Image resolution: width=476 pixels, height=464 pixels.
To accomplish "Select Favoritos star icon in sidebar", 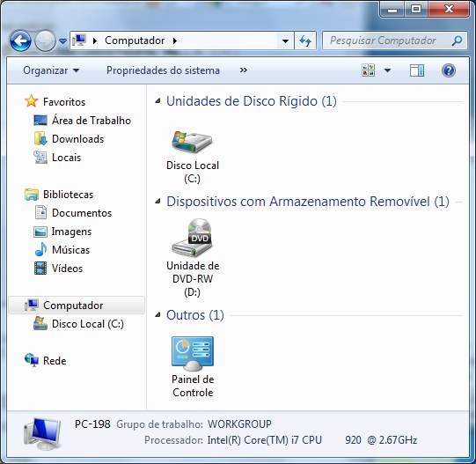I will coord(32,101).
